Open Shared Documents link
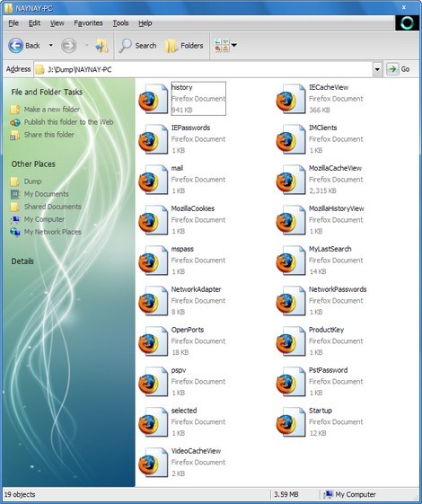Image resolution: width=422 pixels, height=504 pixels. tap(53, 207)
